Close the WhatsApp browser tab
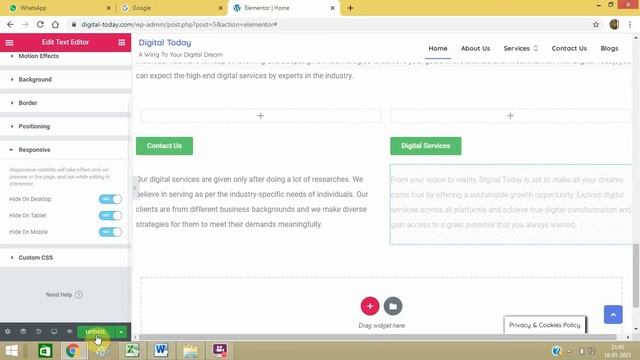Image resolution: width=640 pixels, height=360 pixels. [108, 8]
